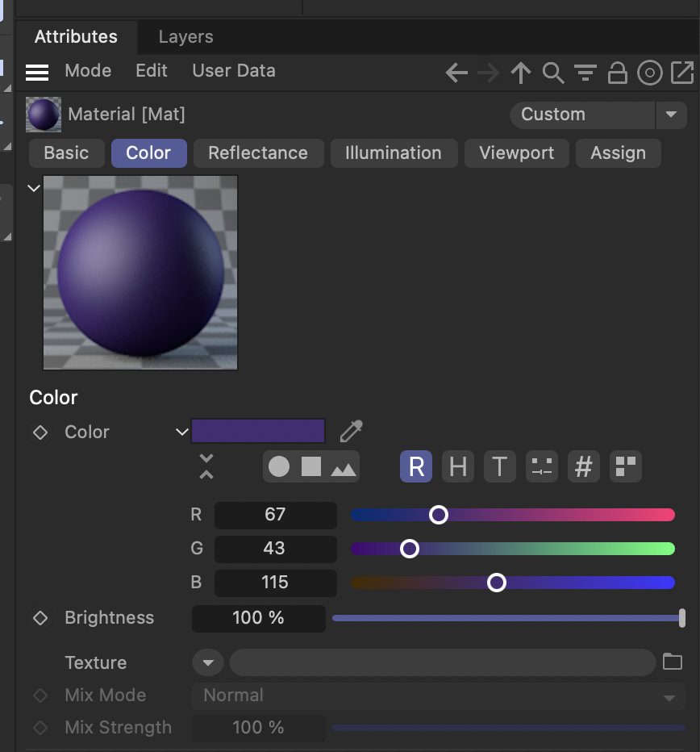Open the panel in new window icon
This screenshot has width=700, height=752.
click(682, 72)
